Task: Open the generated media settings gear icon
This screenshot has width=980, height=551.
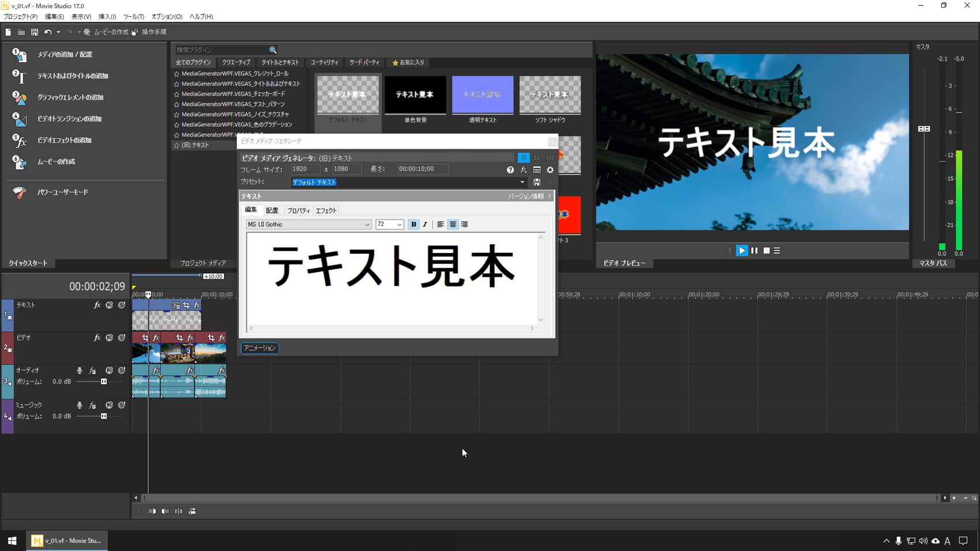Action: [549, 170]
